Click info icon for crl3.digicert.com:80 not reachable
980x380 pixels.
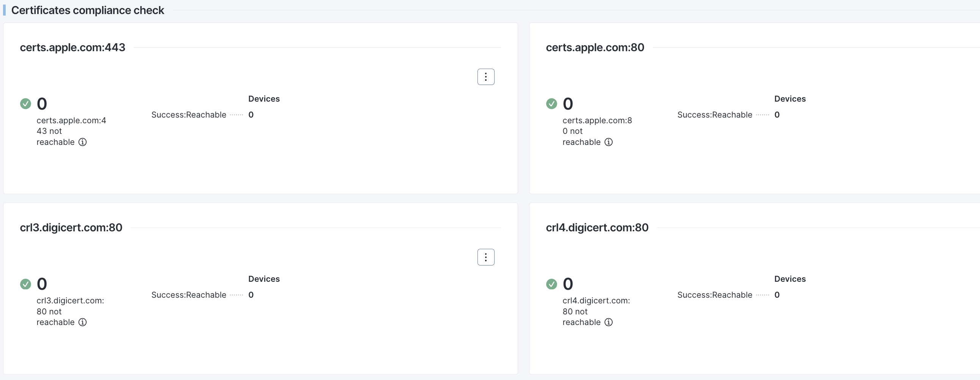(x=83, y=322)
